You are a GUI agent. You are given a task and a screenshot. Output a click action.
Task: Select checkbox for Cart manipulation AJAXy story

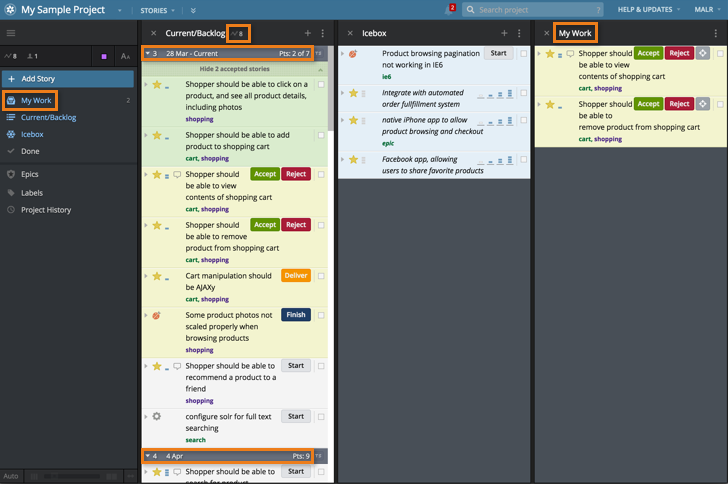click(321, 276)
